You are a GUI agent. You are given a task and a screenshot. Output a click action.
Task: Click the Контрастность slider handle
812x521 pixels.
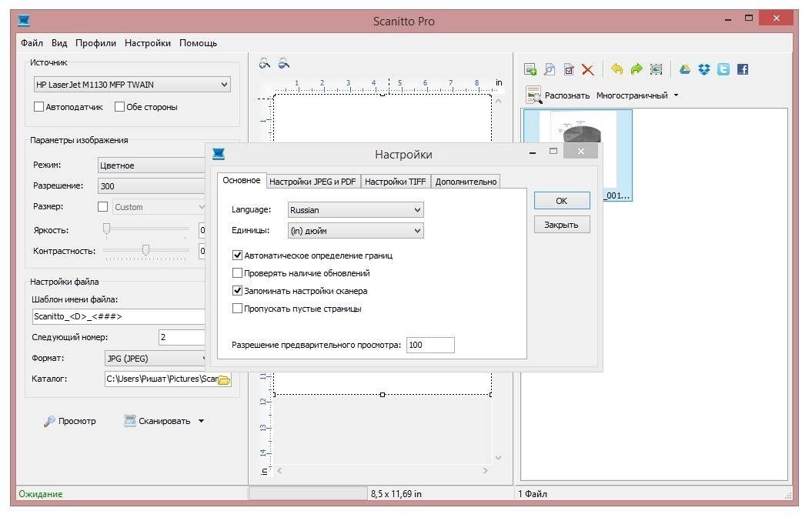(x=146, y=250)
